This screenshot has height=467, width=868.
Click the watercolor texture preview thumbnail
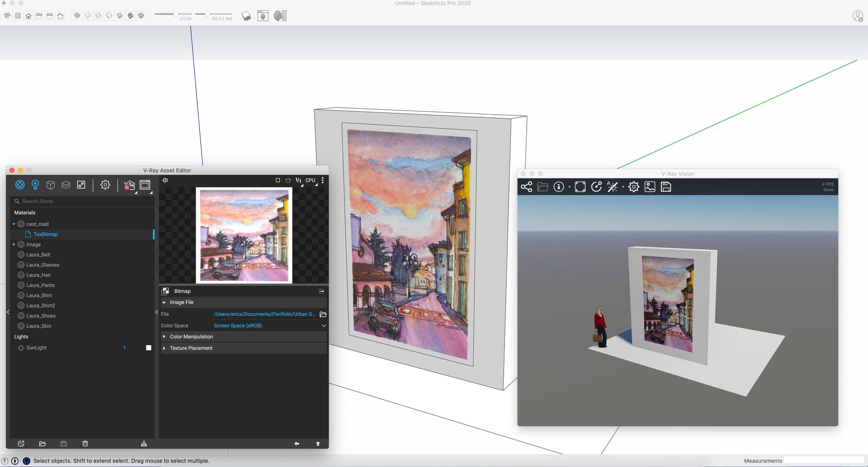(x=244, y=235)
